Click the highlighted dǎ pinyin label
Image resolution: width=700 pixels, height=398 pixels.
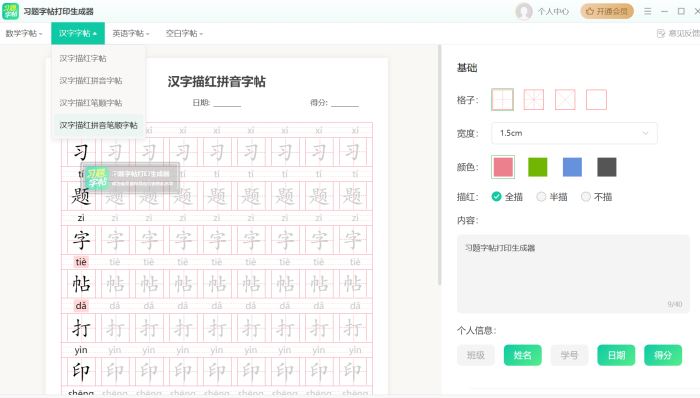coord(81,306)
